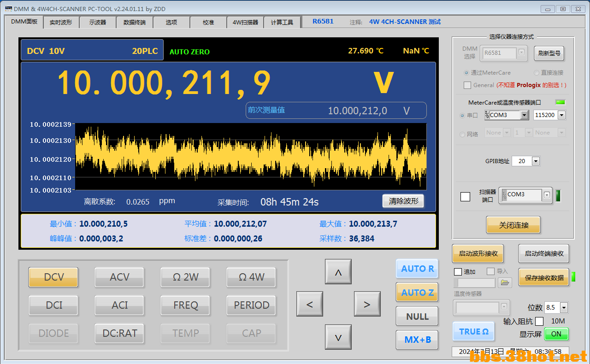Turn off the 显示屏 ON toggle
The image size is (590, 364).
tap(556, 334)
